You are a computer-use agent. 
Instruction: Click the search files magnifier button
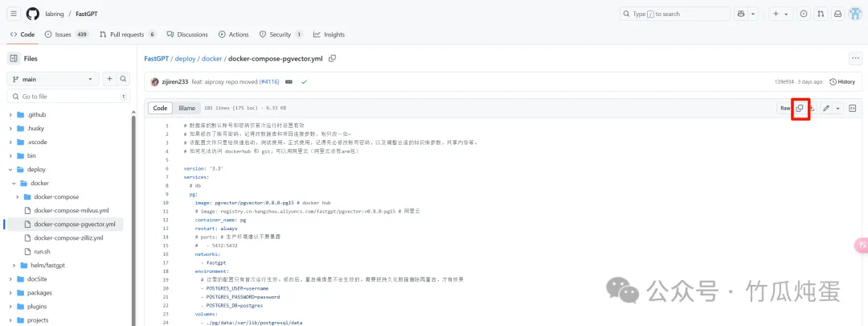pyautogui.click(x=123, y=79)
